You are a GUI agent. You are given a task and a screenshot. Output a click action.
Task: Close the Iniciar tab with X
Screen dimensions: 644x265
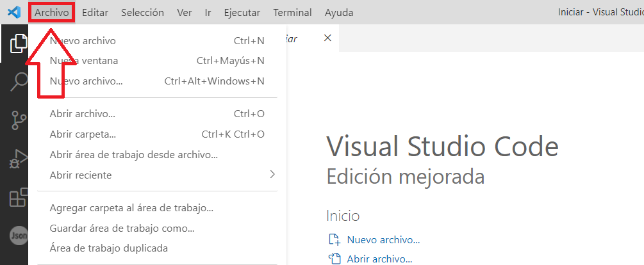[x=327, y=38]
